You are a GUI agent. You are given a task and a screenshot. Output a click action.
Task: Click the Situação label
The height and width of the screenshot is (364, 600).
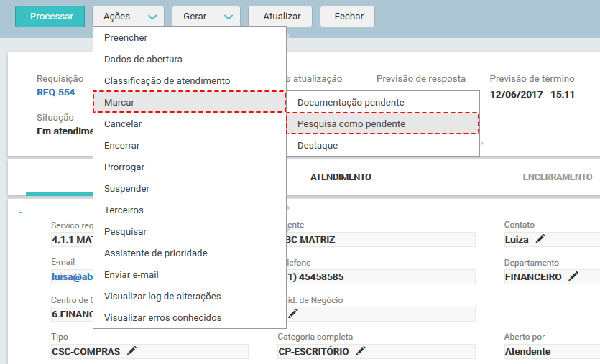pos(55,117)
